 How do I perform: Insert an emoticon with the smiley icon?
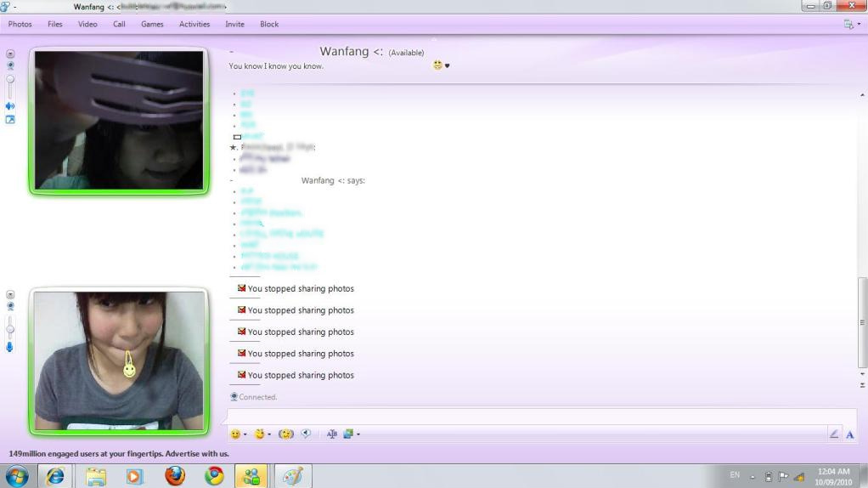point(235,434)
